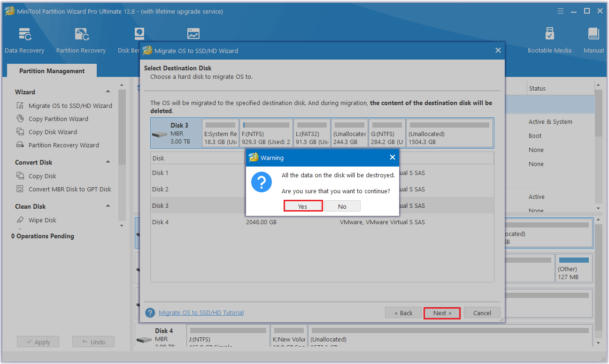Select K:New Volume partition on Disk 4
This screenshot has height=364, width=609.
point(289,336)
